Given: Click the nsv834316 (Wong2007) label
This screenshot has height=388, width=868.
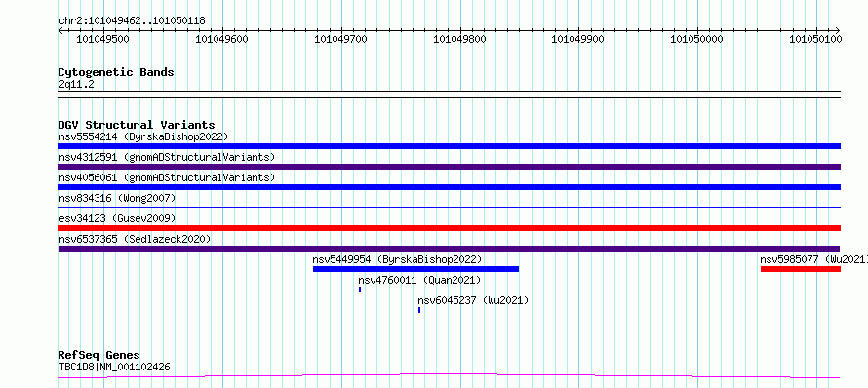Looking at the screenshot, I should pyautogui.click(x=117, y=198).
